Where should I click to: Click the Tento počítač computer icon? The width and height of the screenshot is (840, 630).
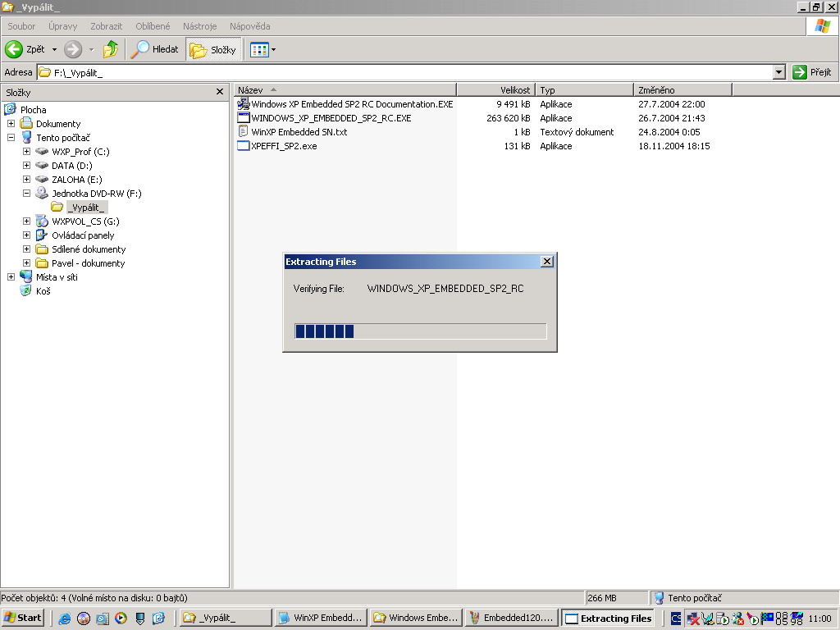26,138
